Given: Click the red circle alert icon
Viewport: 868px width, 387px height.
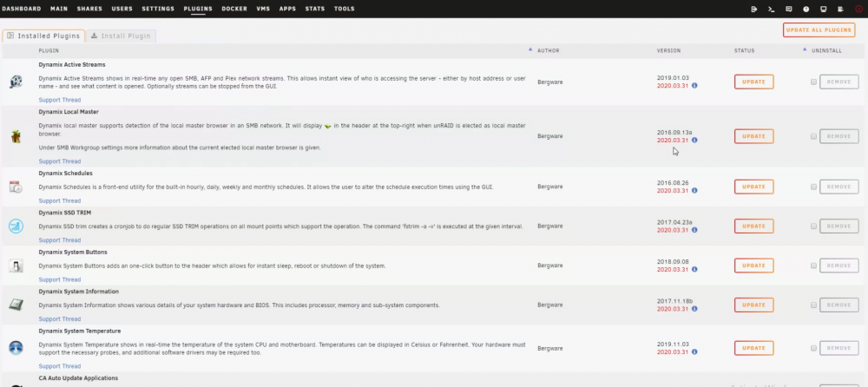Looking at the screenshot, I should coord(858,9).
